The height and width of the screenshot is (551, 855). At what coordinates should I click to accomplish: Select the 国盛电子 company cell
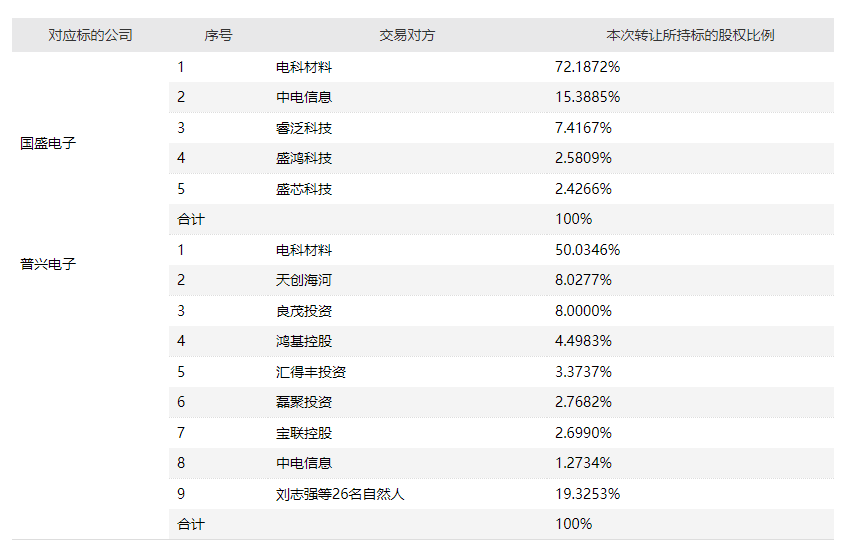coord(48,143)
